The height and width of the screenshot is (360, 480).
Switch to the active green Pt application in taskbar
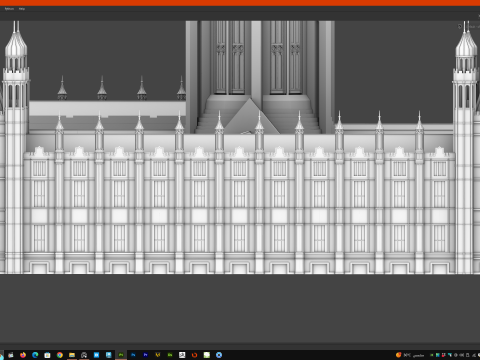(x=121, y=355)
